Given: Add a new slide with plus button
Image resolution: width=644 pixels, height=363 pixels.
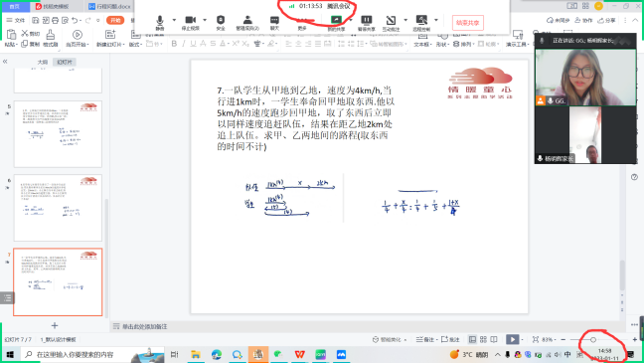Looking at the screenshot, I should point(55,325).
